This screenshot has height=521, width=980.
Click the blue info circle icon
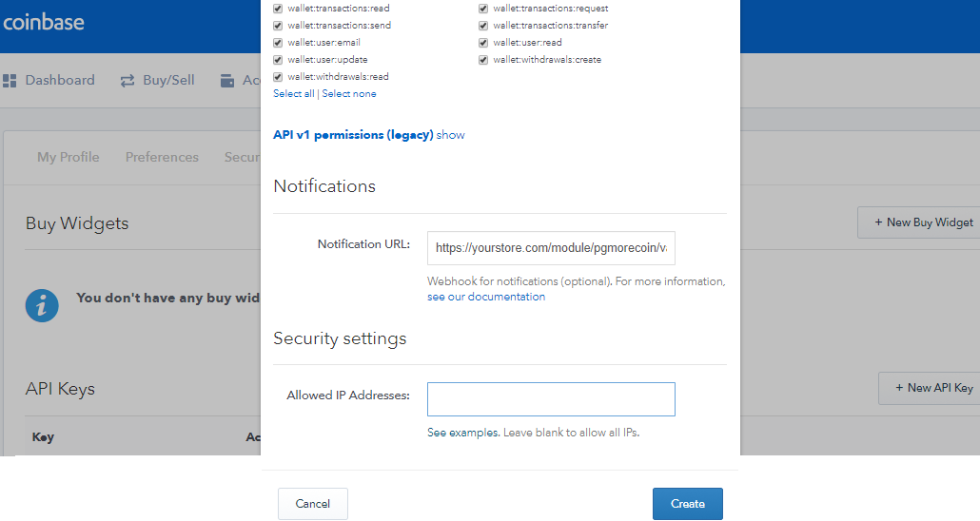42,304
